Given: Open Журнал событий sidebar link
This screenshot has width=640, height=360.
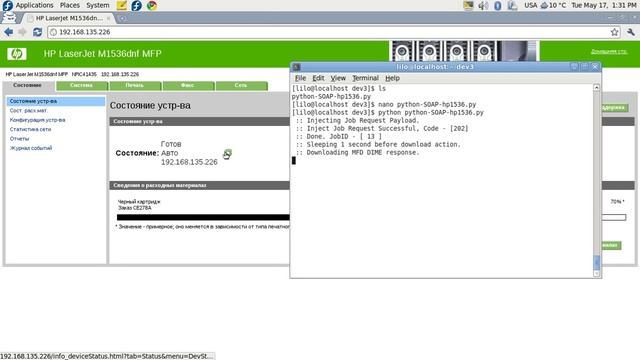Looking at the screenshot, I should tap(31, 148).
